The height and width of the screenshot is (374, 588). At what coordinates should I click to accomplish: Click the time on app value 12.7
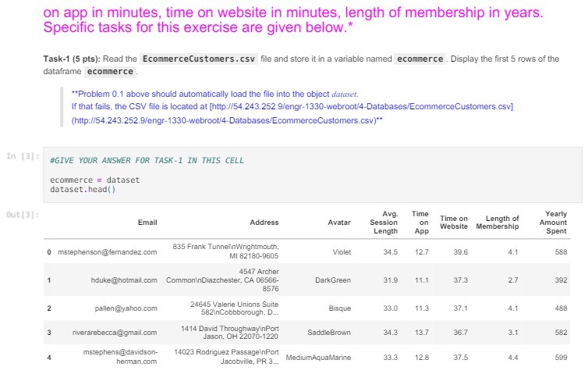pos(421,252)
